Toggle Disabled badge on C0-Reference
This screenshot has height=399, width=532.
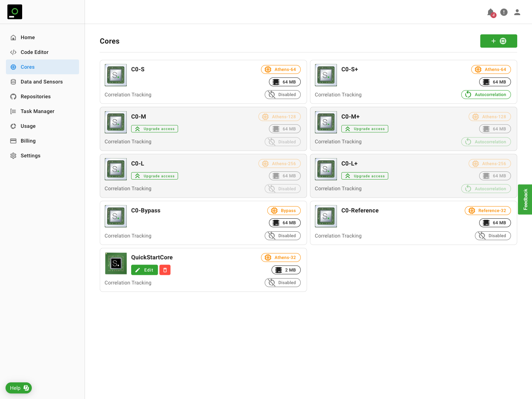[x=493, y=236]
